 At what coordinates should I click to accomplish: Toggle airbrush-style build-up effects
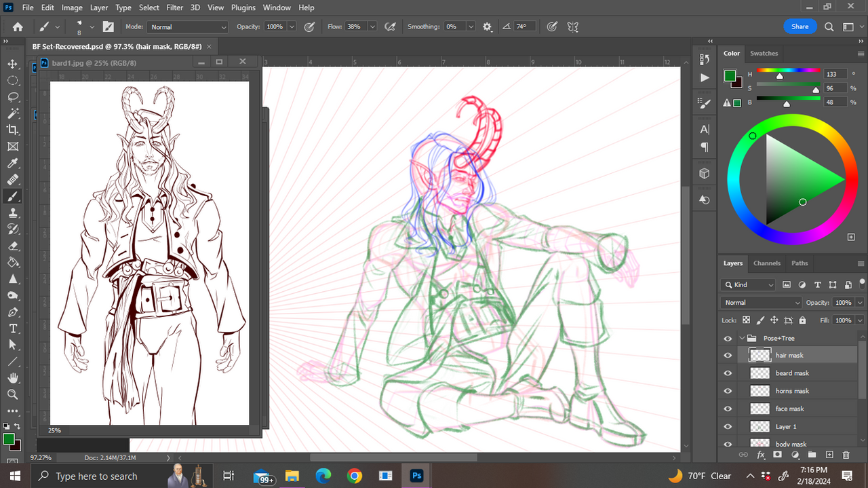390,26
